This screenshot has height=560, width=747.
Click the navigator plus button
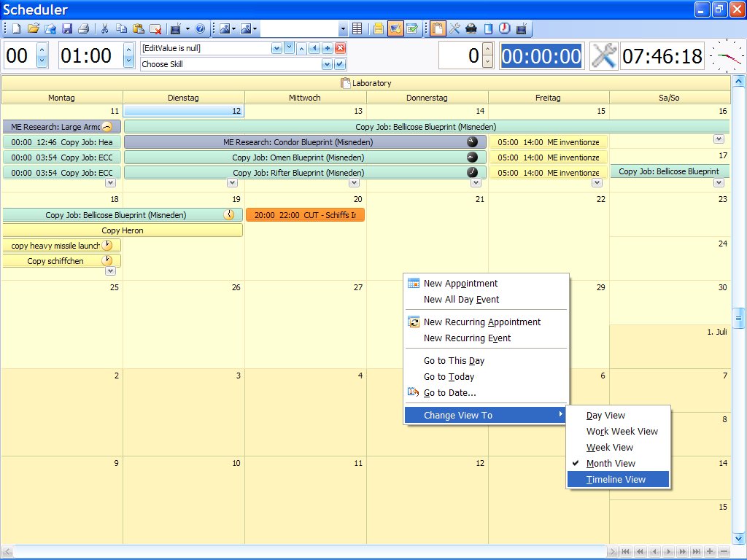(710, 551)
